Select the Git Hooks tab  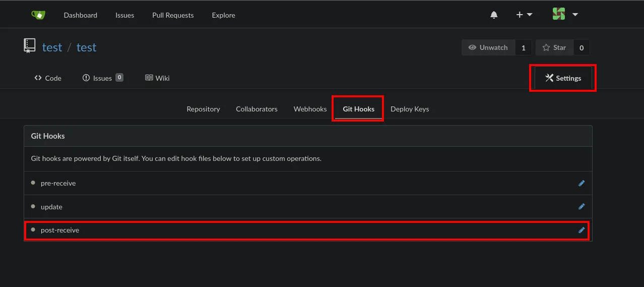point(358,109)
